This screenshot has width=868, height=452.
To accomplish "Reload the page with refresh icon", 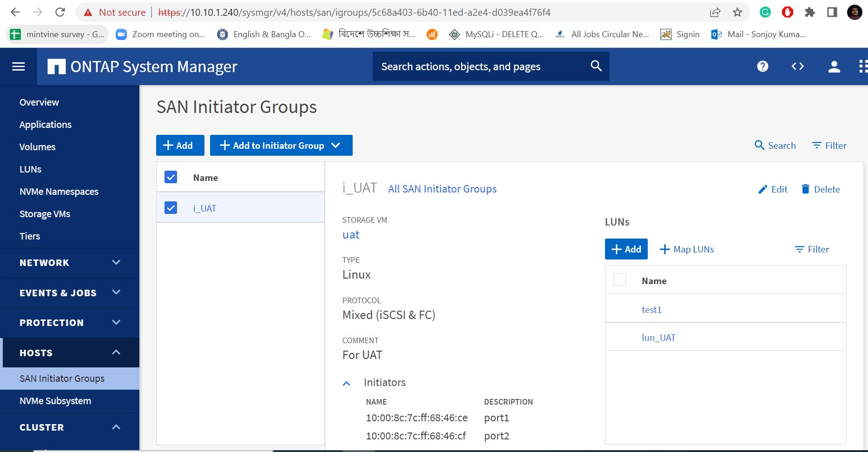I will coord(60,12).
